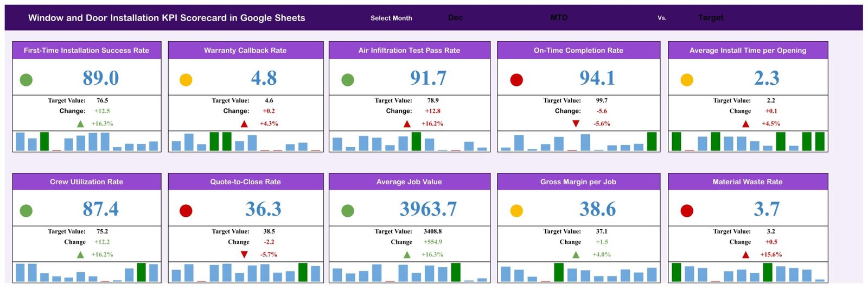Click the green up arrow beside +16.3% in Average Job Value
The image size is (868, 288).
pos(407,255)
